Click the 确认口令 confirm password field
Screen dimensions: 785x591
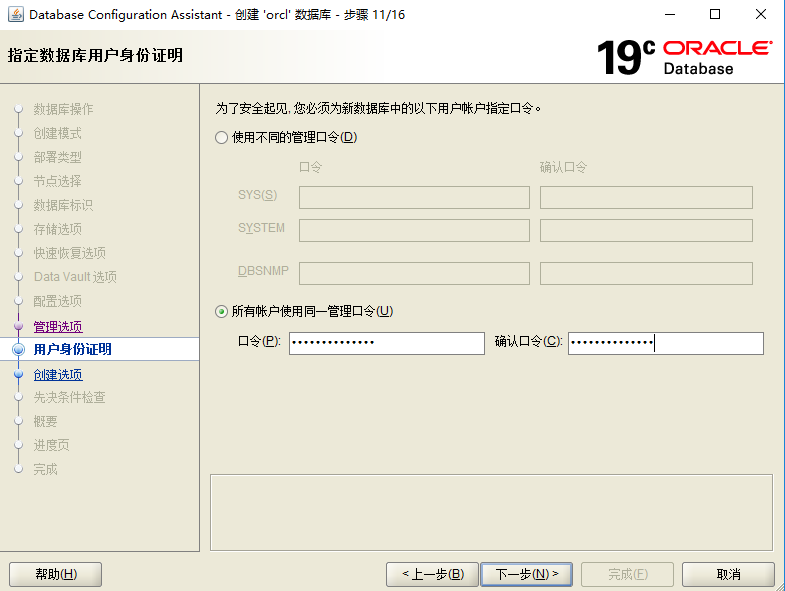[665, 343]
